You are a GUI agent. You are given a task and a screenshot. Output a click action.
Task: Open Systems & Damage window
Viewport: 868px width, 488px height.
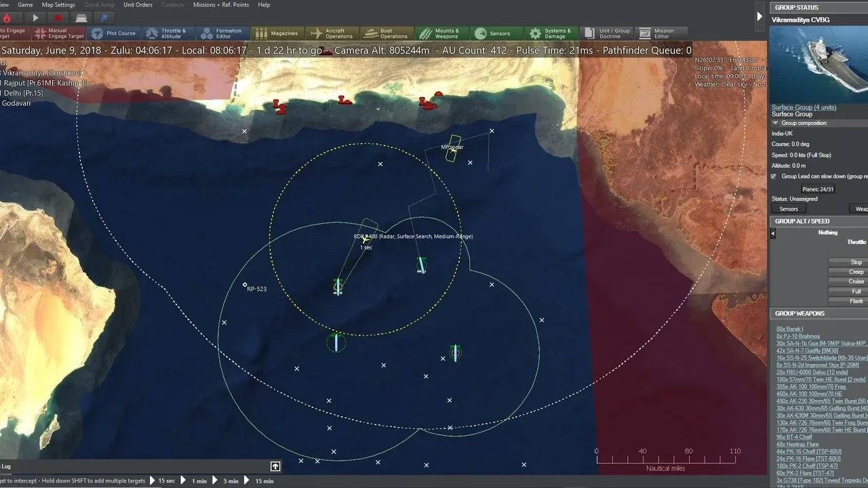549,33
